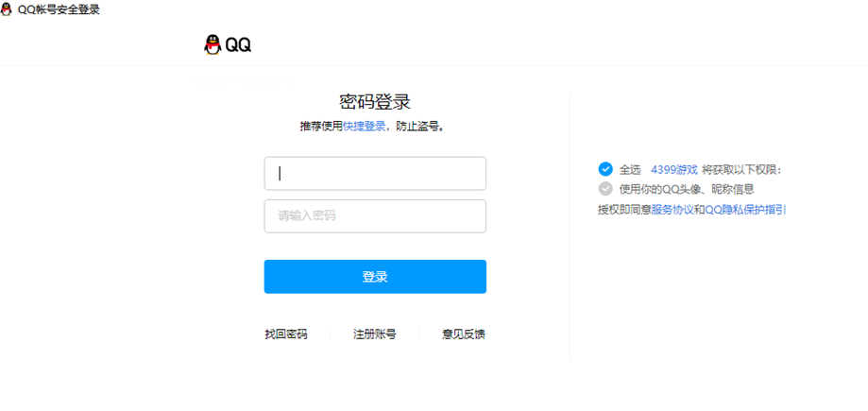The image size is (868, 411).
Task: Open the 意见反馈 feedback link
Action: pos(464,334)
